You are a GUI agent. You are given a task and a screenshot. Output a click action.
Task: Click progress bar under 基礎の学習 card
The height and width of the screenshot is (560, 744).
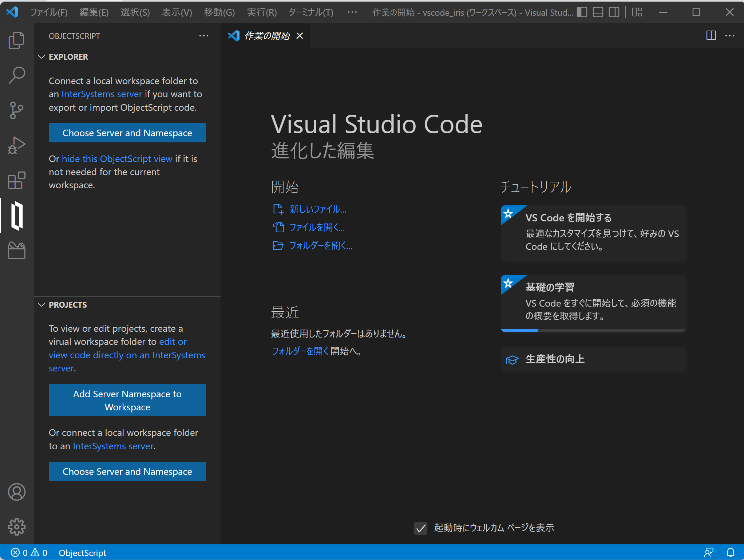coord(593,331)
